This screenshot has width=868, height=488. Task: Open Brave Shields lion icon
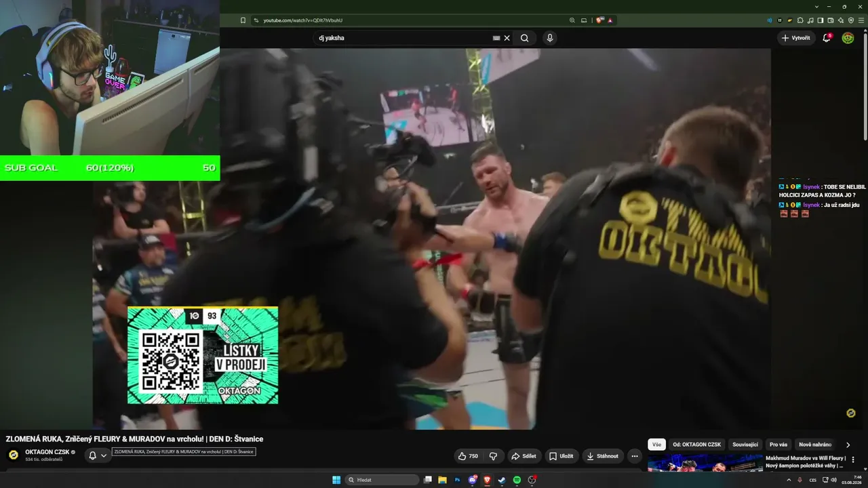click(x=599, y=20)
